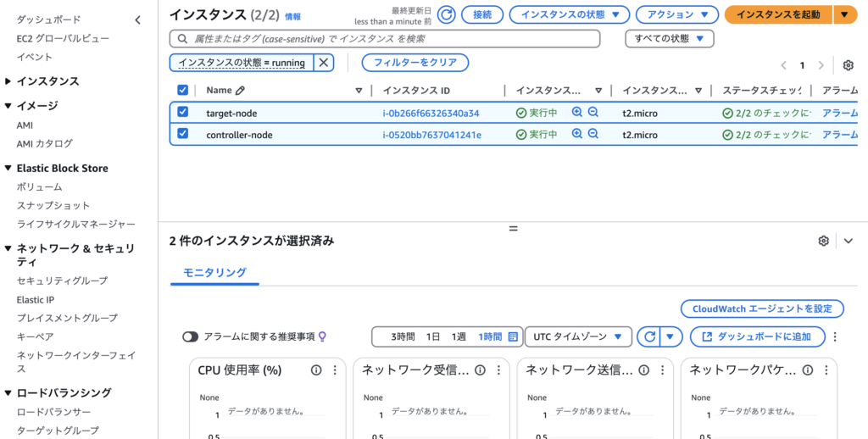Open the refresh interval dropdown arrow
868x439 pixels.
(670, 336)
